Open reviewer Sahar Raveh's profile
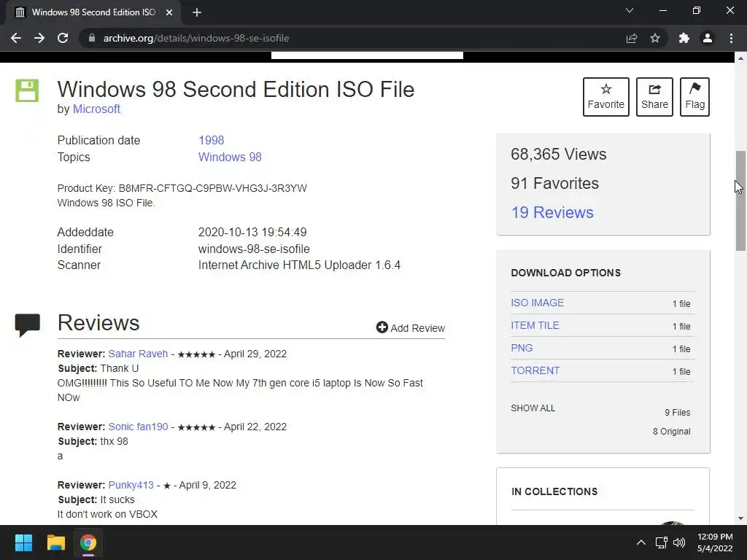 138,354
